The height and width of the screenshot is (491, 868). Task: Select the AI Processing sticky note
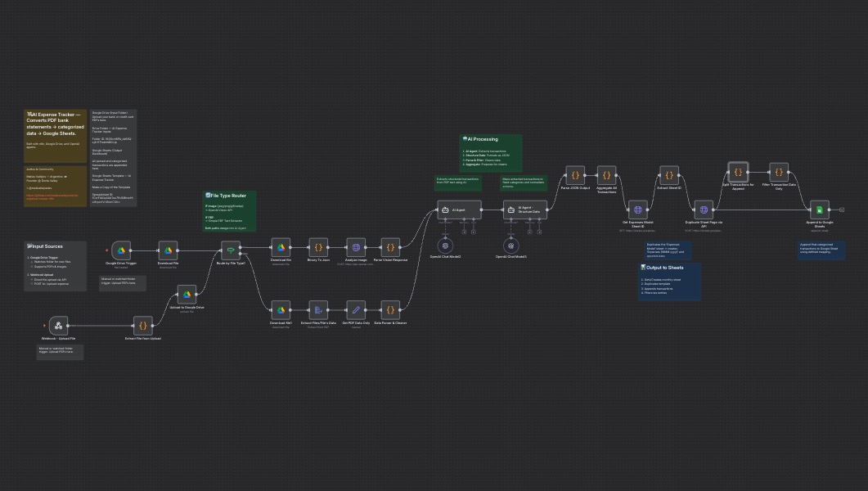(x=491, y=153)
